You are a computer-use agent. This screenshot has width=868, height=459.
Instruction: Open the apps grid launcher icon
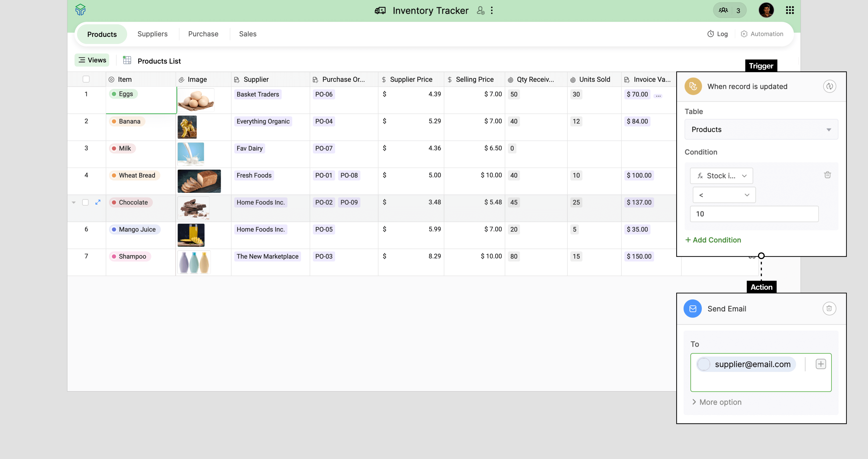tap(790, 10)
